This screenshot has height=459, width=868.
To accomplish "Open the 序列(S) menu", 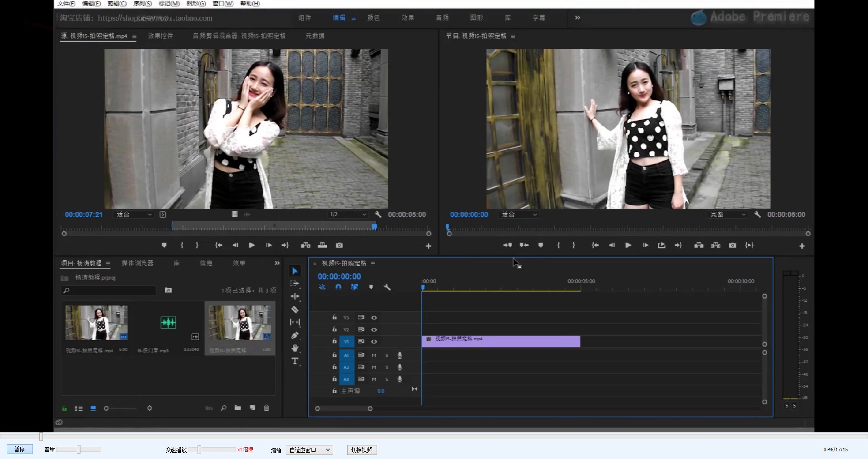I will click(x=142, y=4).
